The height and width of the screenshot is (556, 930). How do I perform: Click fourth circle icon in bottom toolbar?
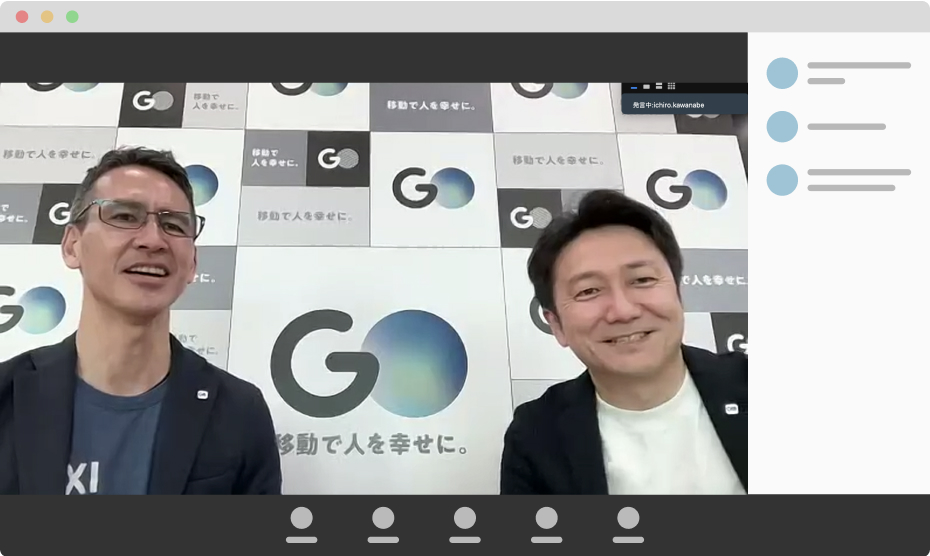tap(546, 518)
